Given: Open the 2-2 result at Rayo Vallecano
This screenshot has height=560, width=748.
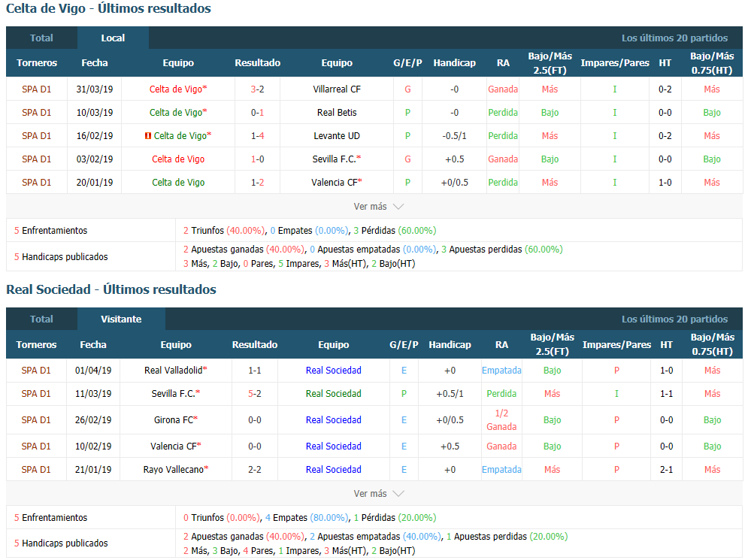Looking at the screenshot, I should 255,470.
